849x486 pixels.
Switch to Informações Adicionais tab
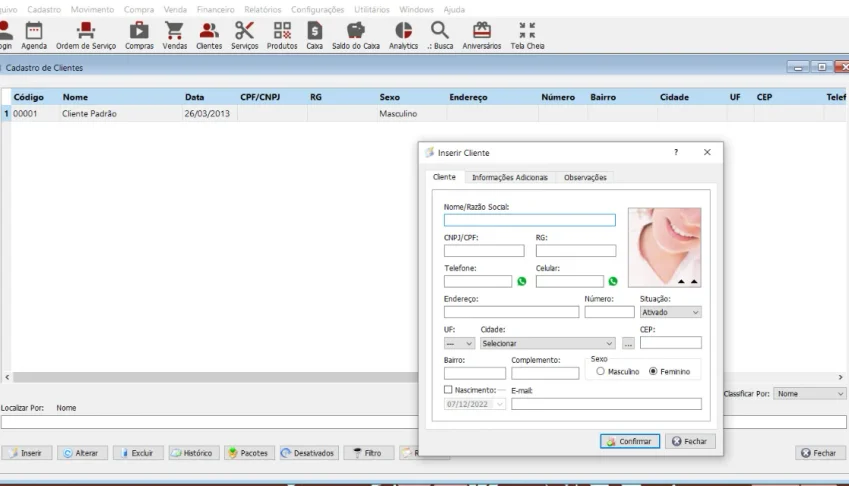tap(510, 178)
